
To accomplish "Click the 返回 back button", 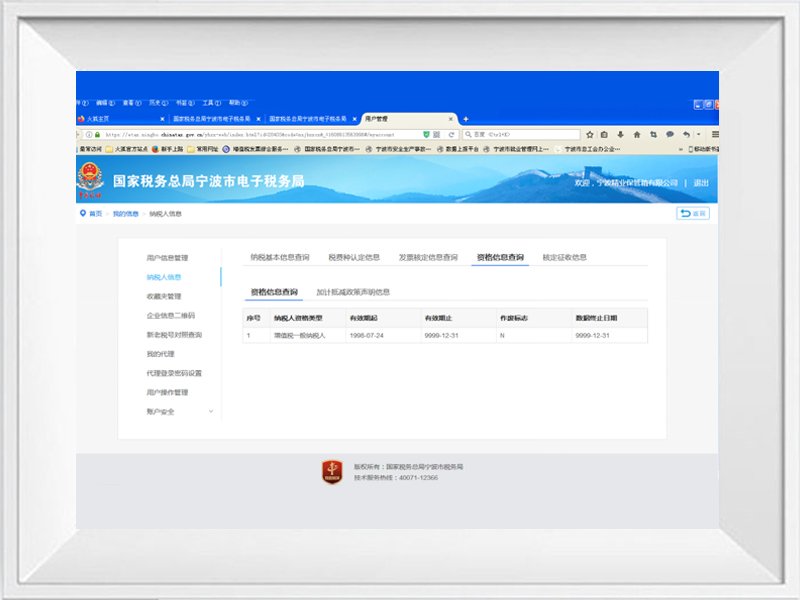I will click(x=693, y=214).
